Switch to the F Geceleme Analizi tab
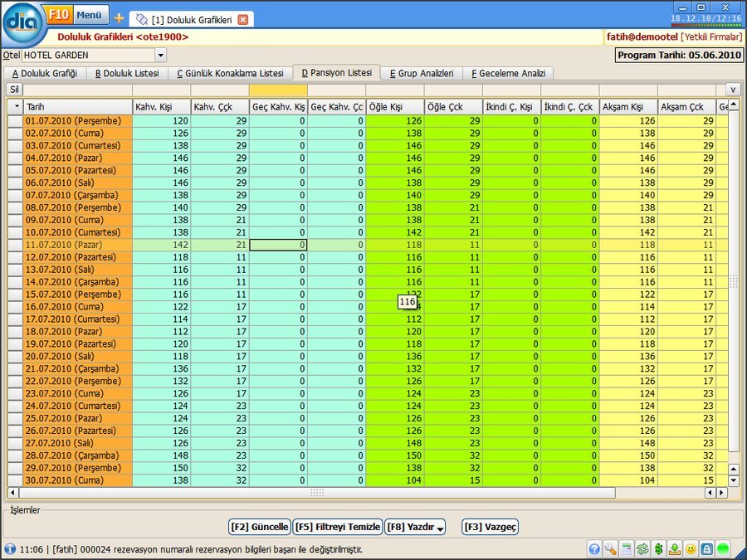Image resolution: width=747 pixels, height=560 pixels. click(x=508, y=73)
